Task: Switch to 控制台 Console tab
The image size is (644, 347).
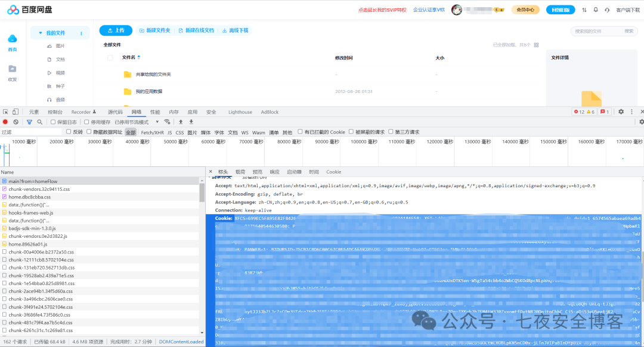Action: (x=55, y=111)
